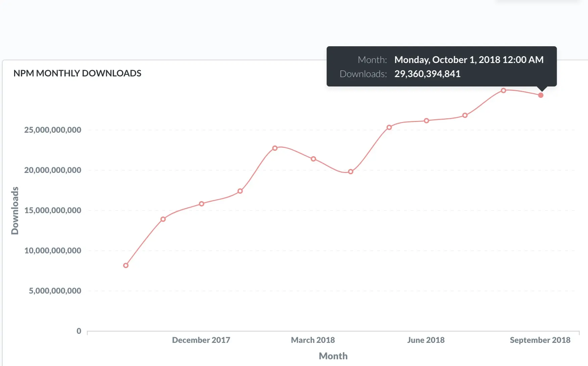Image resolution: width=588 pixels, height=366 pixels.
Task: Click the NPM MONTHLY DOWNLOADS chart title
Action: pyautogui.click(x=77, y=73)
